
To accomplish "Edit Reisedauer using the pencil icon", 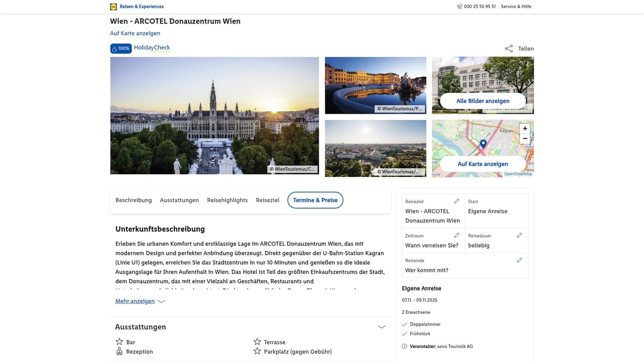I will click(519, 235).
